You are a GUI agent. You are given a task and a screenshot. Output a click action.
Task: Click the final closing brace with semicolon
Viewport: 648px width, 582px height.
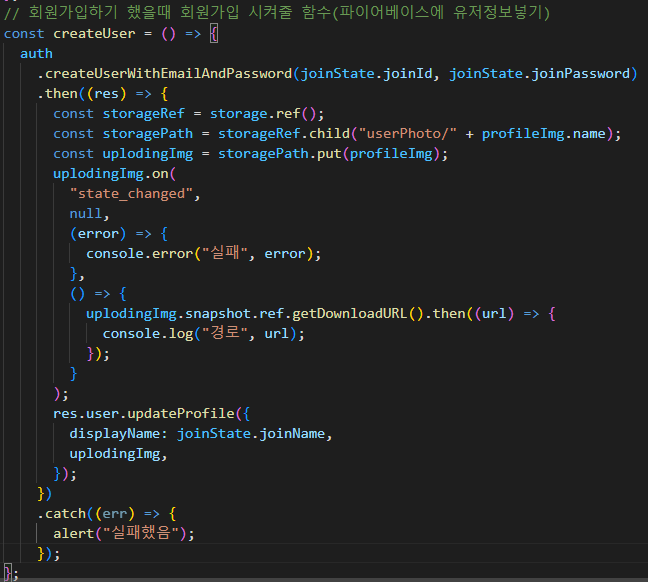[11, 573]
